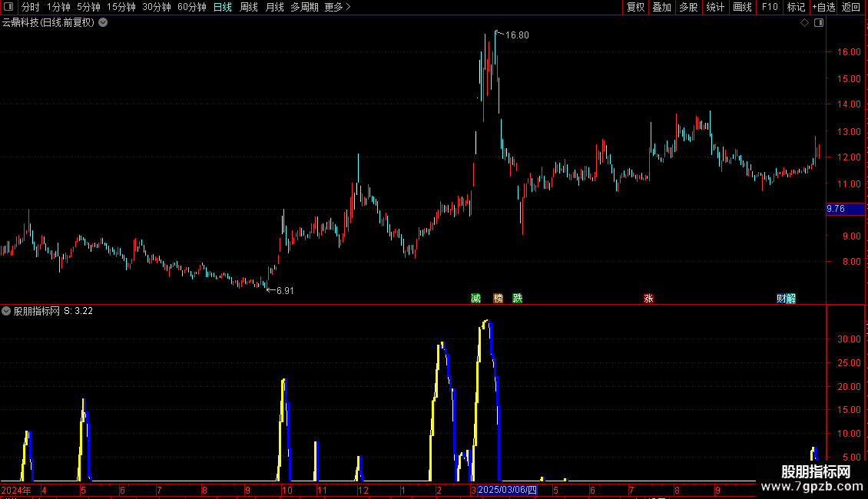Open the 股朋指标网 indicator dropdown
This screenshot has height=499, width=868.
tap(6, 311)
